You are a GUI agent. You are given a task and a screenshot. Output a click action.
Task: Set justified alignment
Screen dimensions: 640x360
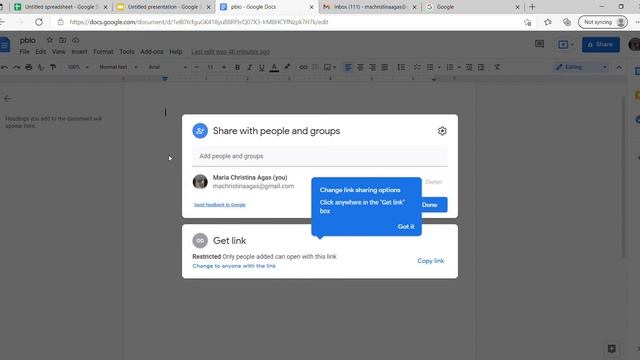coord(384,67)
